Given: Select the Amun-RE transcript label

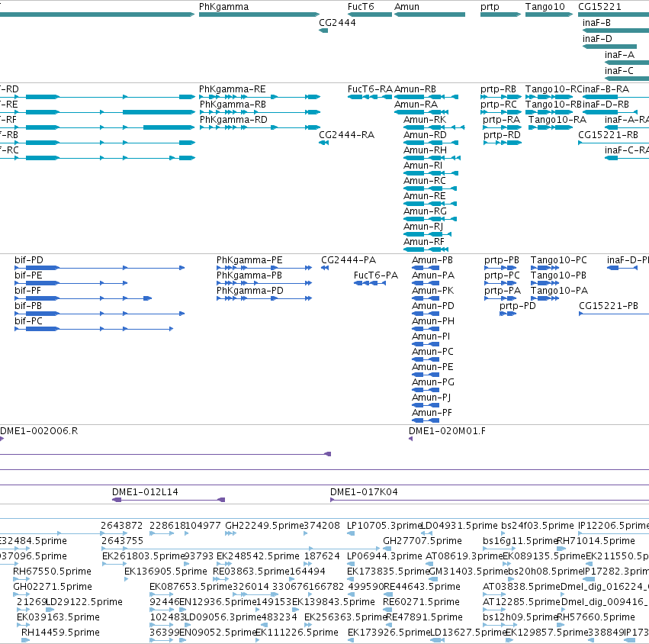Looking at the screenshot, I should click(x=425, y=196).
